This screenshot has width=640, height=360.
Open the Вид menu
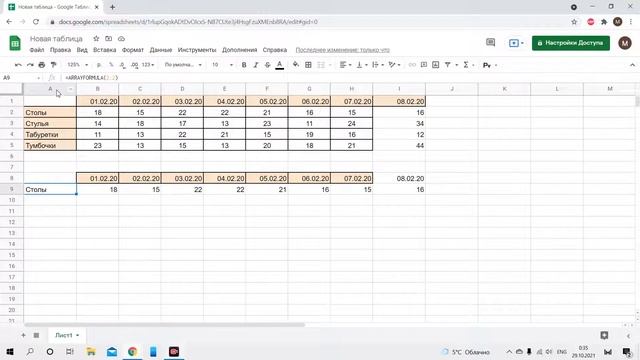[82, 50]
